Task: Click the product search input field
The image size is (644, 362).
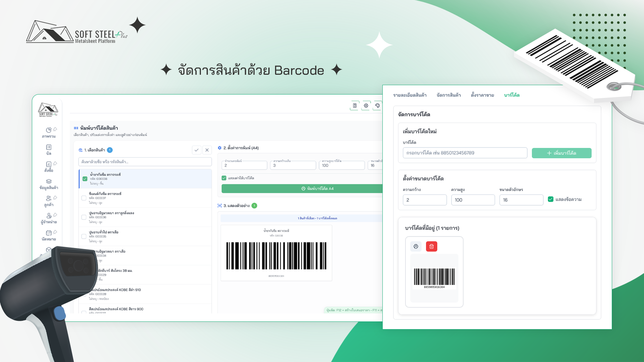Action: pos(145,162)
